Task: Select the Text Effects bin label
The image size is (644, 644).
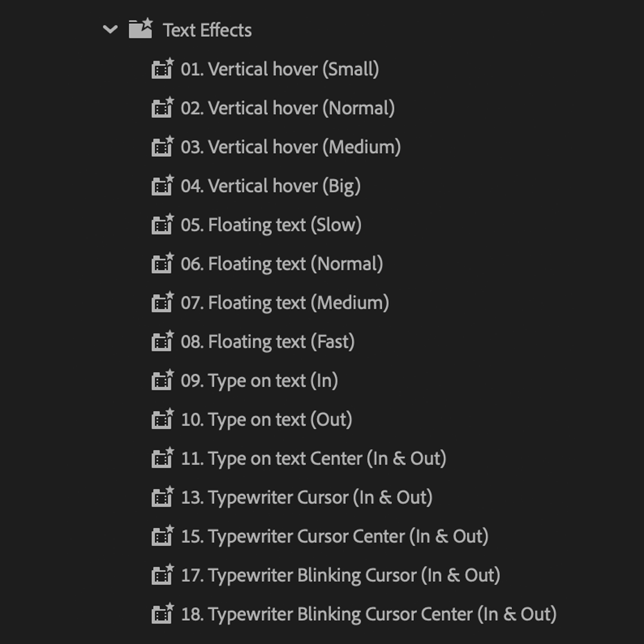Action: click(x=208, y=29)
